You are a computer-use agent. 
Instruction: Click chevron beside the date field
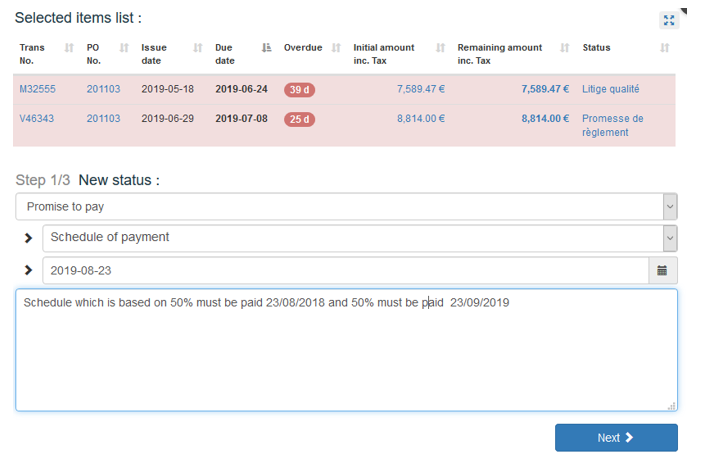pyautogui.click(x=28, y=270)
